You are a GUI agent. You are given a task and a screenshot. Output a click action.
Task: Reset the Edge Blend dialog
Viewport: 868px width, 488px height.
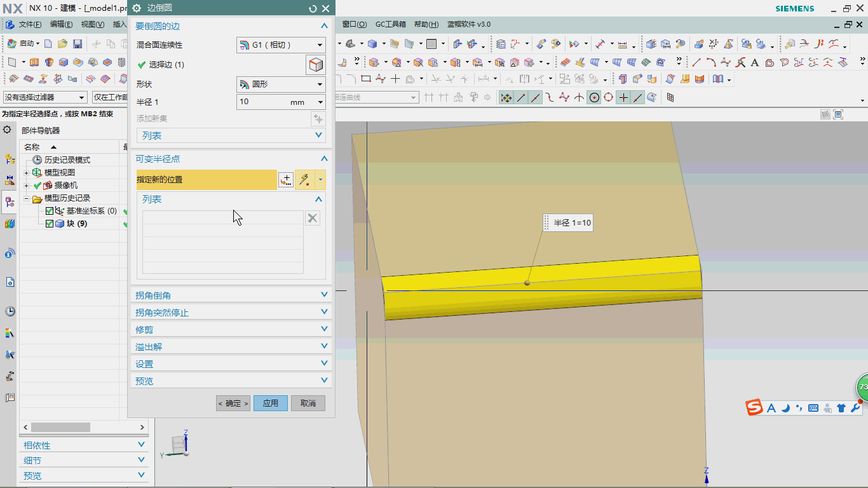click(313, 8)
